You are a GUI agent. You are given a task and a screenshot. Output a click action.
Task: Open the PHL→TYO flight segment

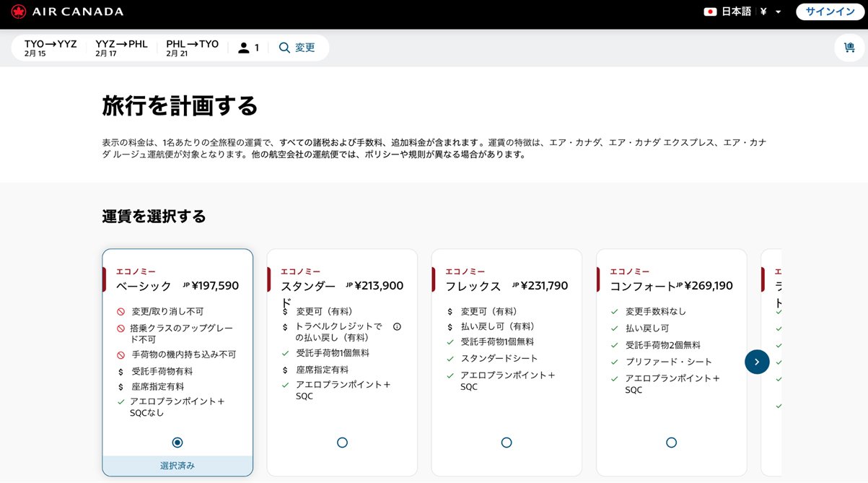[x=192, y=48]
